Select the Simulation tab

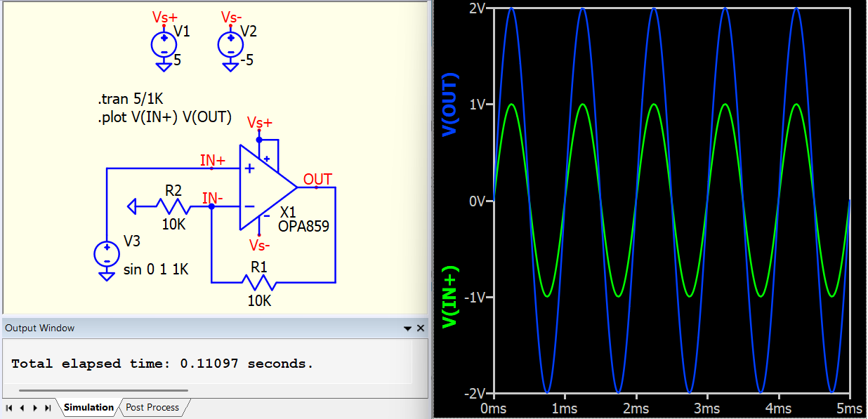click(88, 407)
